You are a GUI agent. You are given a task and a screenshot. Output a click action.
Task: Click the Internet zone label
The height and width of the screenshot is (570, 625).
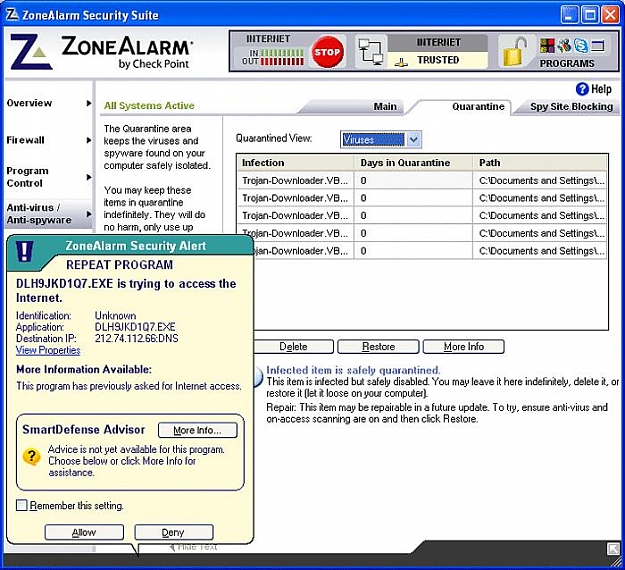coord(438,42)
